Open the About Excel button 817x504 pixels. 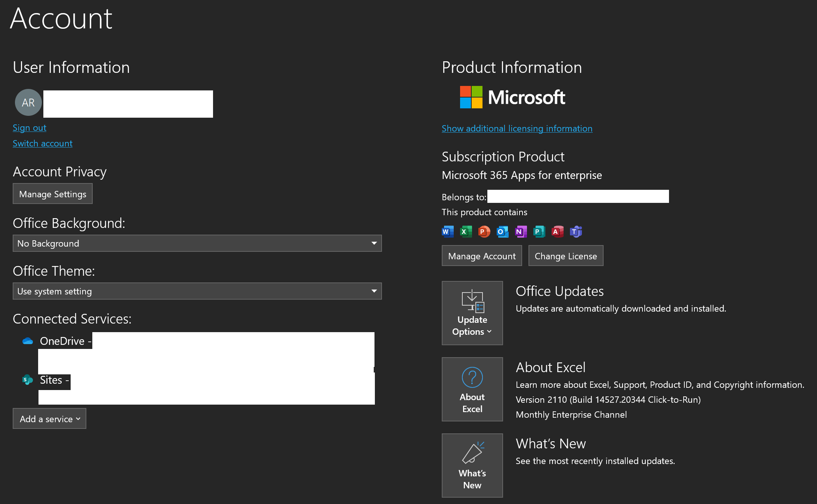[x=472, y=389]
